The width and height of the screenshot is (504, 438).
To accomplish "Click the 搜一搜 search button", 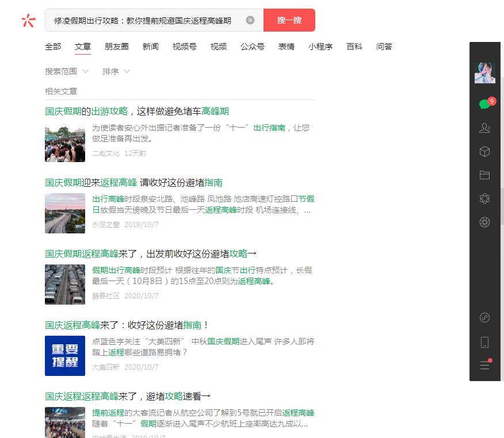I will [x=289, y=20].
